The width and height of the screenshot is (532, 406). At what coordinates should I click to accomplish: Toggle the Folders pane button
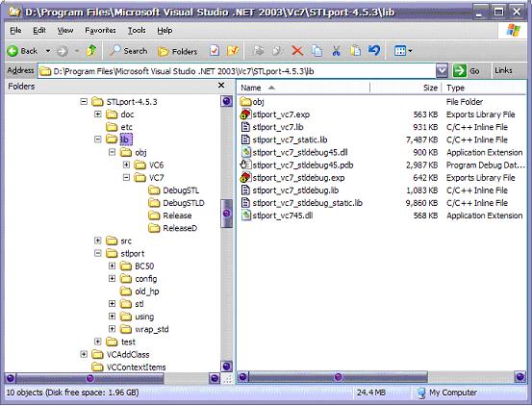pos(178,51)
